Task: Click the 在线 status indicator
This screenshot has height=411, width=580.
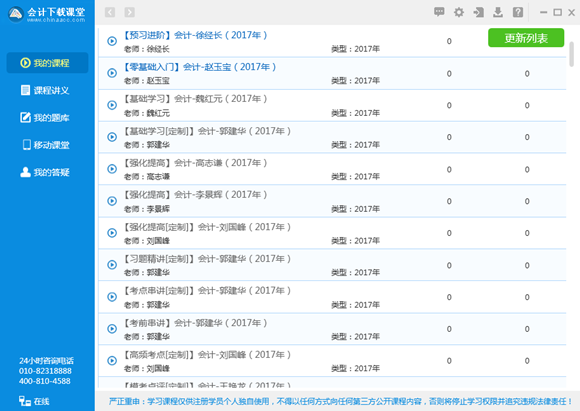Action: click(x=34, y=401)
